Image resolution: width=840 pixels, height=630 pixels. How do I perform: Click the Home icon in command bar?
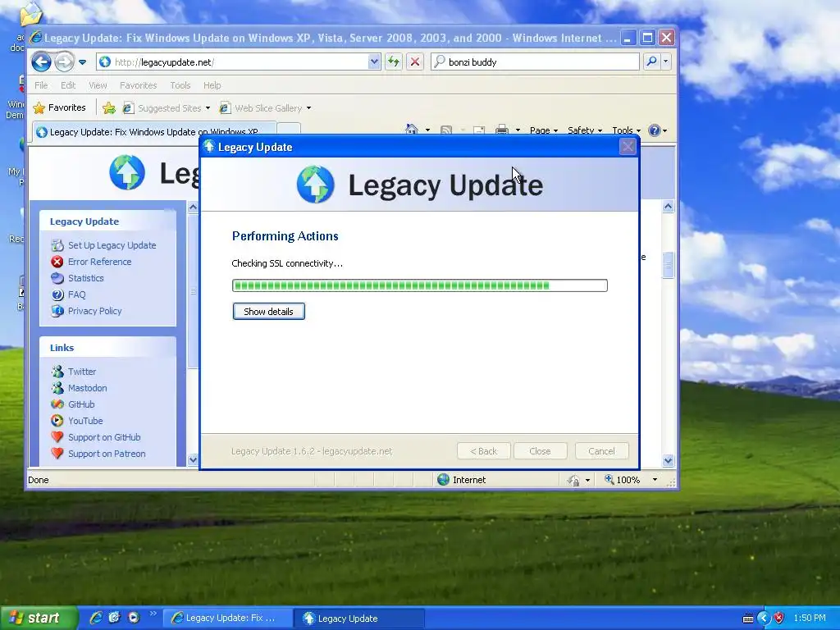412,130
